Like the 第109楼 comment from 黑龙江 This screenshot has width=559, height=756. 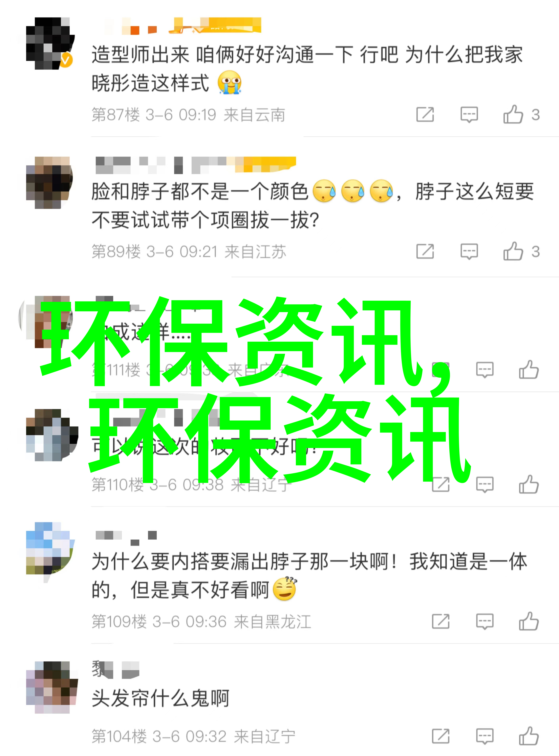pos(528,621)
